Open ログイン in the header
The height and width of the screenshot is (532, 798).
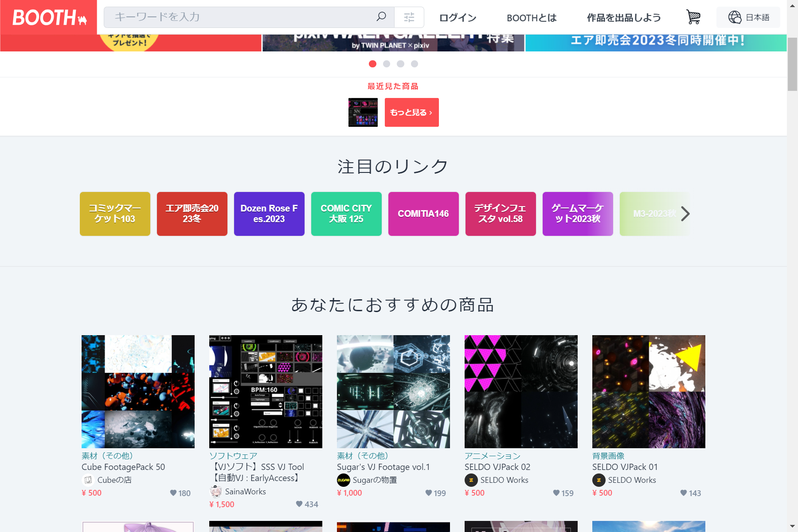(458, 18)
